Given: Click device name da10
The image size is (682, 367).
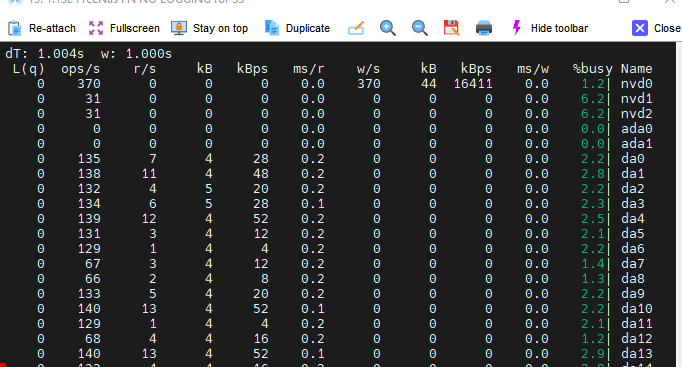Looking at the screenshot, I should click(636, 309).
